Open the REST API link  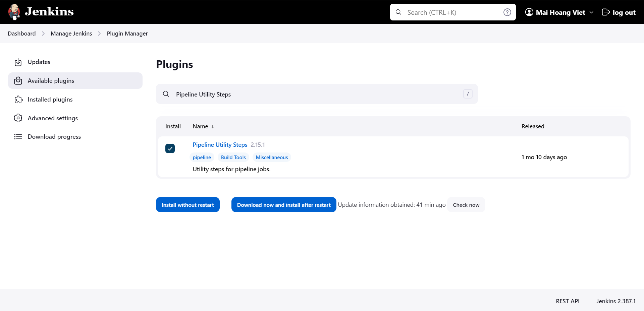point(568,301)
